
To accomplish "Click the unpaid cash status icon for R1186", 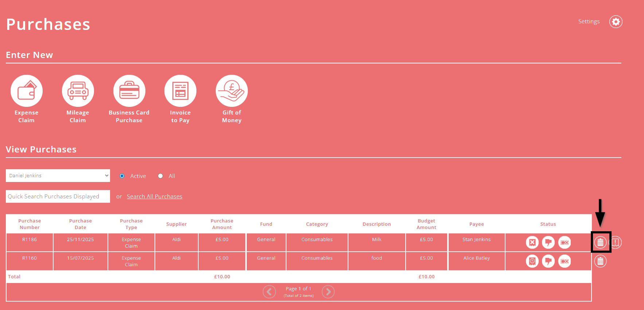I will [x=565, y=242].
